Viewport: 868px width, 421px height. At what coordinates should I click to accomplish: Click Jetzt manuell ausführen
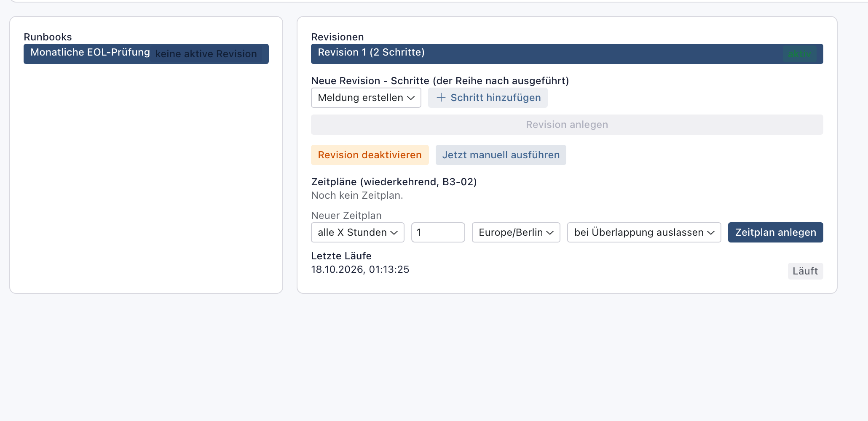[x=501, y=155]
